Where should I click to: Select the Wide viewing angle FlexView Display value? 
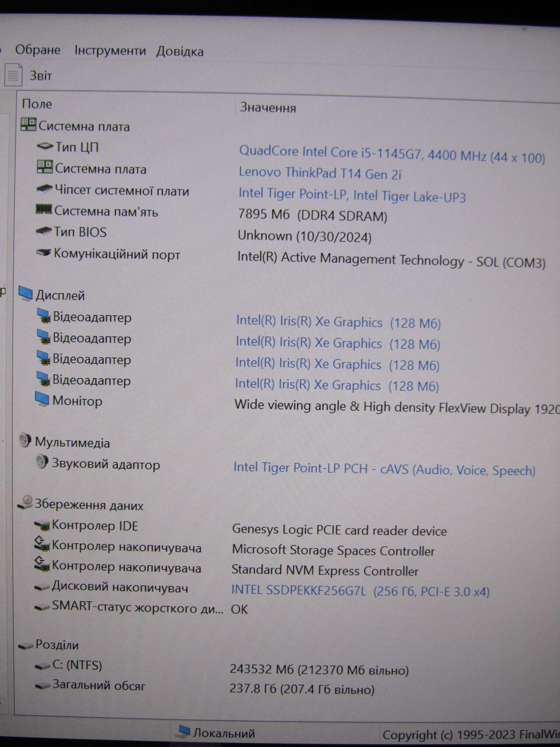[x=397, y=407]
